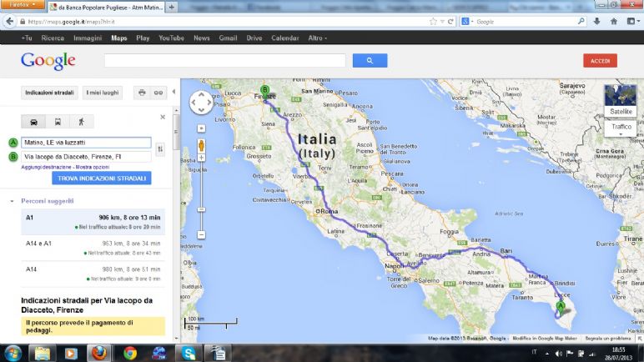Screen dimensions: 644x362
Task: Open the link/share icon
Action: point(158,93)
